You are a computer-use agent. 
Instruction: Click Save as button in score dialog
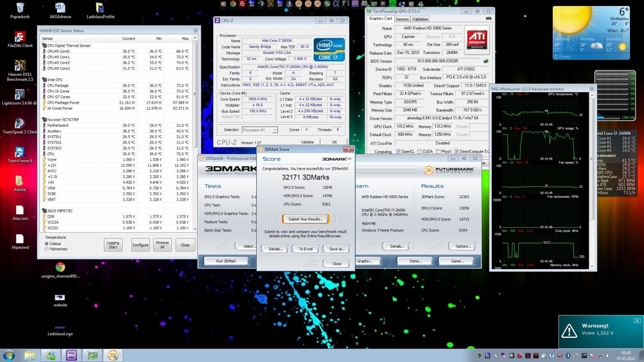tap(337, 249)
